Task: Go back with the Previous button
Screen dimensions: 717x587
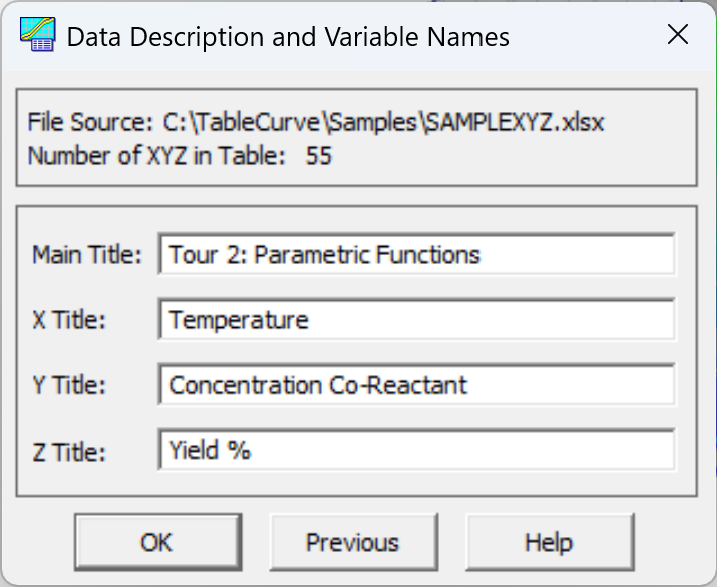Action: click(353, 542)
